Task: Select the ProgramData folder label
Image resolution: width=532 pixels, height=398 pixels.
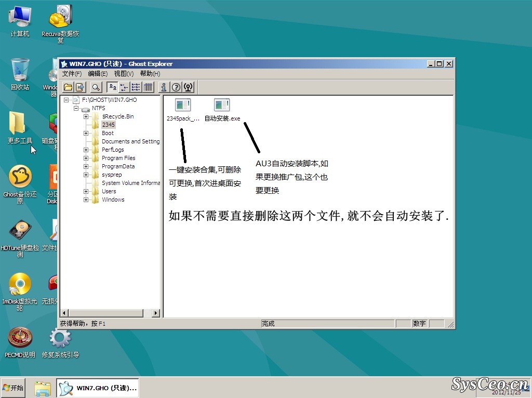Action: coord(118,166)
